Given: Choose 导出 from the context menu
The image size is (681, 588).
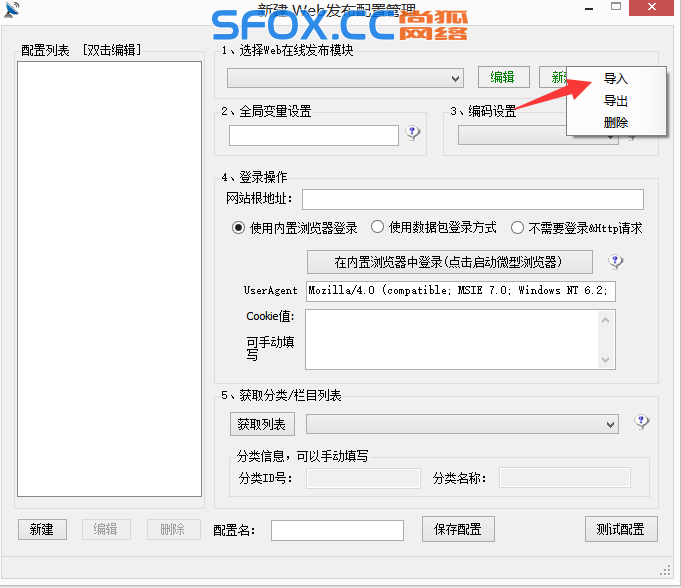Looking at the screenshot, I should pos(615,101).
